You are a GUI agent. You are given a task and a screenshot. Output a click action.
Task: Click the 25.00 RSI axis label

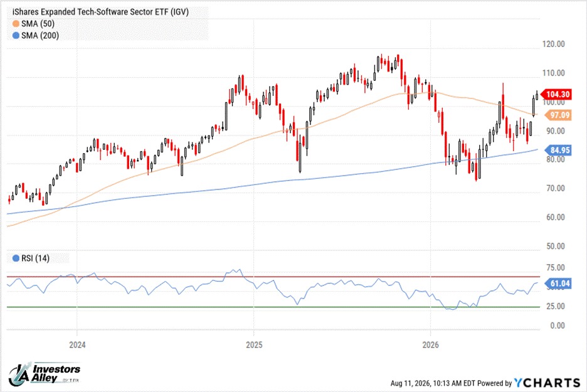click(556, 306)
